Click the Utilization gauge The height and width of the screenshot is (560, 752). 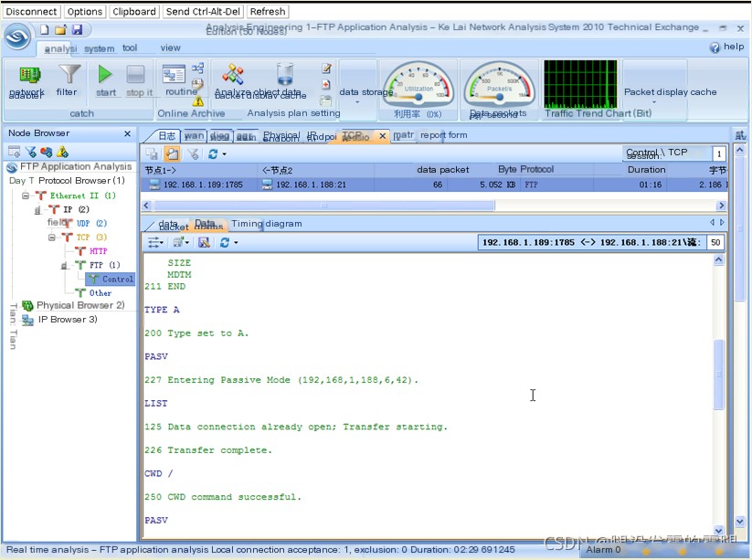418,83
